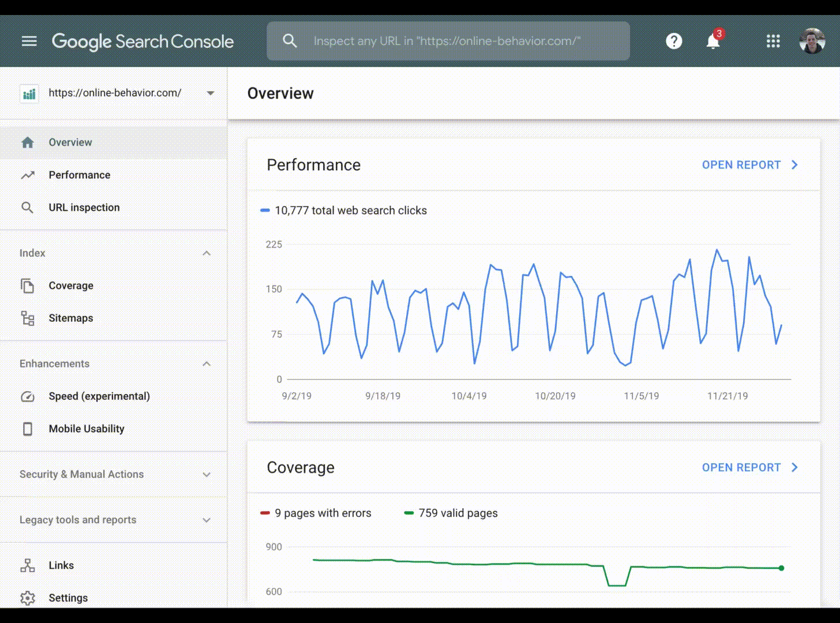Click OPEN REPORT for Coverage card
840x623 pixels.
[749, 467]
